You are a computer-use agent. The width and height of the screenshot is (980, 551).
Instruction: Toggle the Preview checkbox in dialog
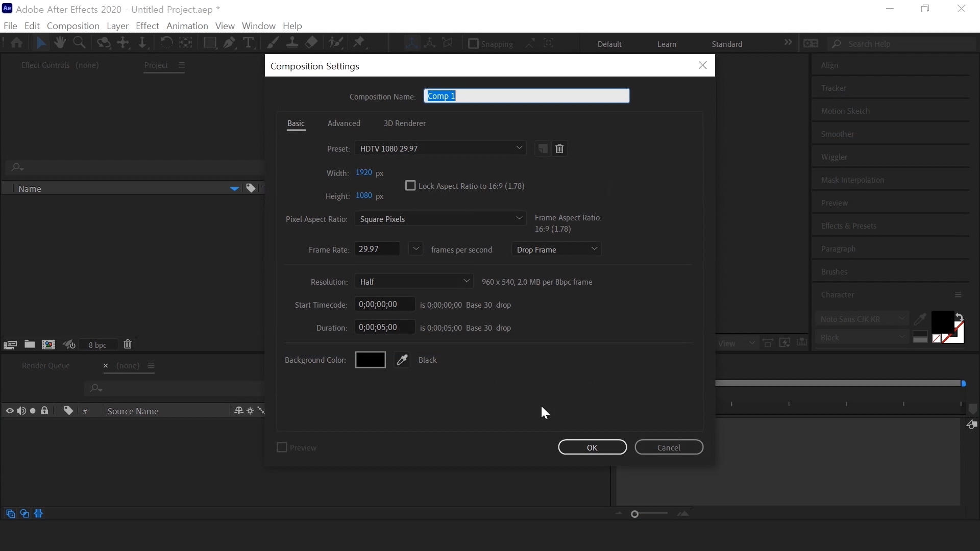[282, 447]
